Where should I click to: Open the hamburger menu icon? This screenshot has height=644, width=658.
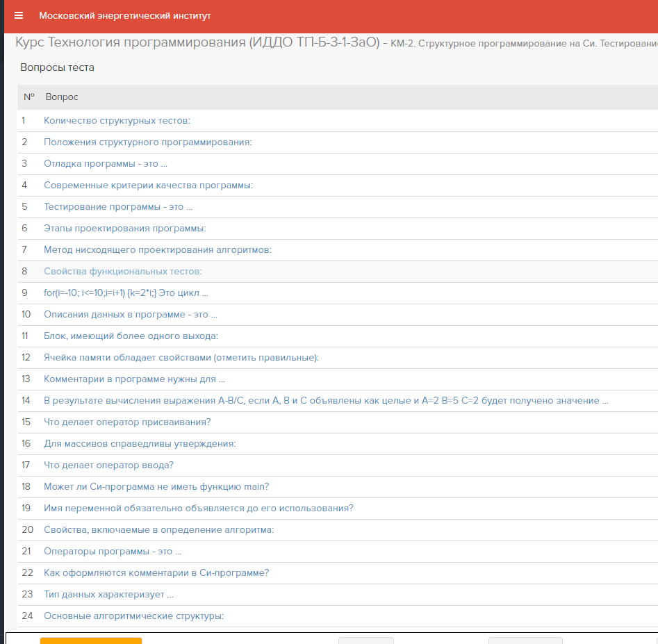pos(19,15)
